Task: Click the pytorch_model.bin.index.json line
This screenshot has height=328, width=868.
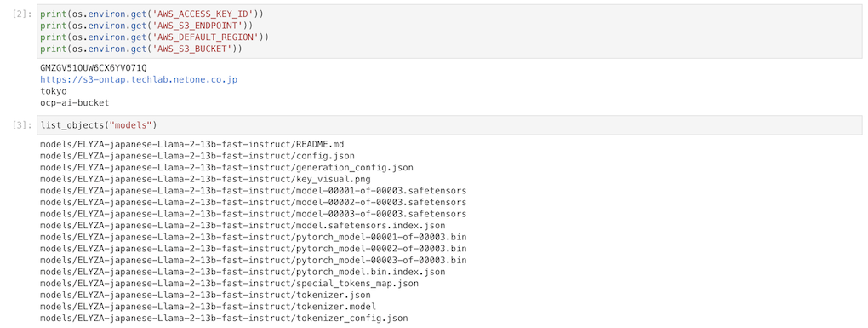Action: pyautogui.click(x=243, y=272)
